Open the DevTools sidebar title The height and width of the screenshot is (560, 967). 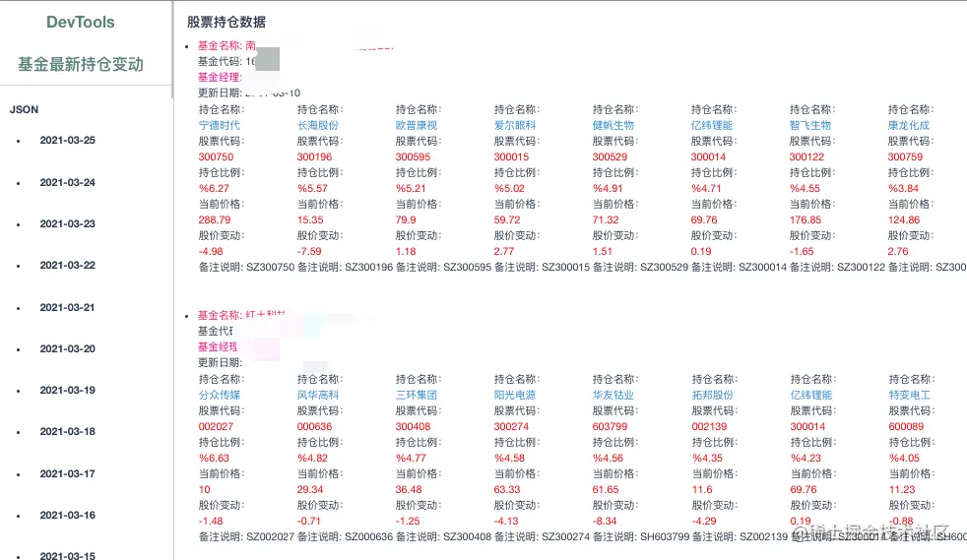[x=80, y=23]
